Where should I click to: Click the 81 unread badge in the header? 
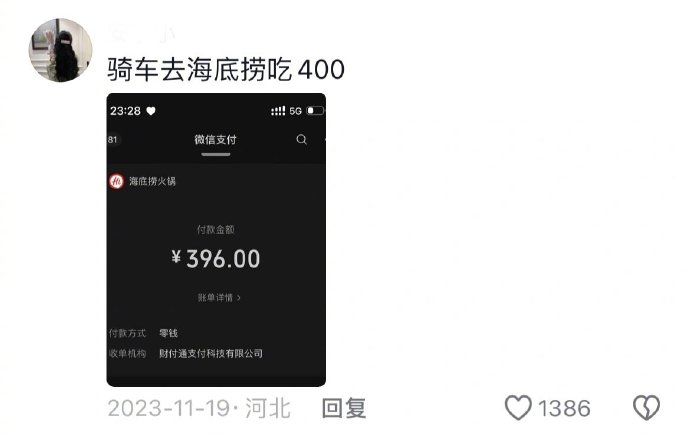click(113, 140)
